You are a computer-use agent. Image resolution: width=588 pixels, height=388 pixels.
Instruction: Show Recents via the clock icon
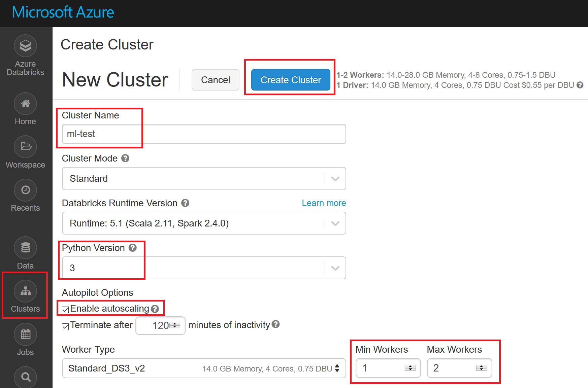[25, 190]
